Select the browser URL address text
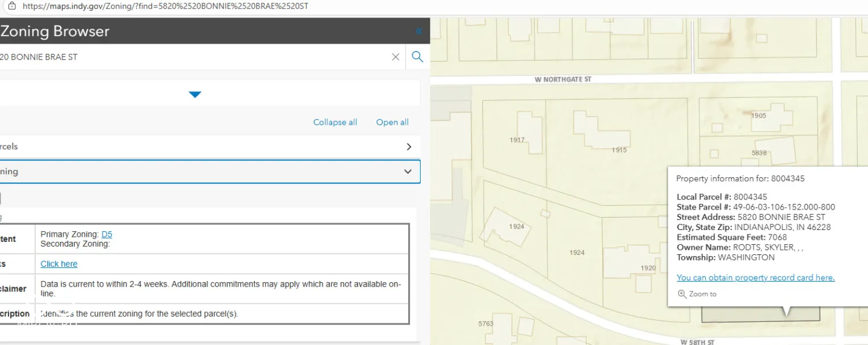 [x=166, y=6]
